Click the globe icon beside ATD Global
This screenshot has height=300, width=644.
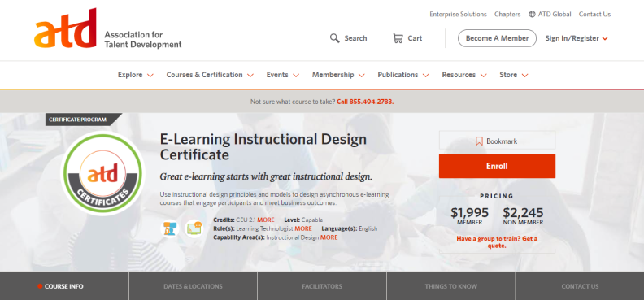pyautogui.click(x=533, y=14)
